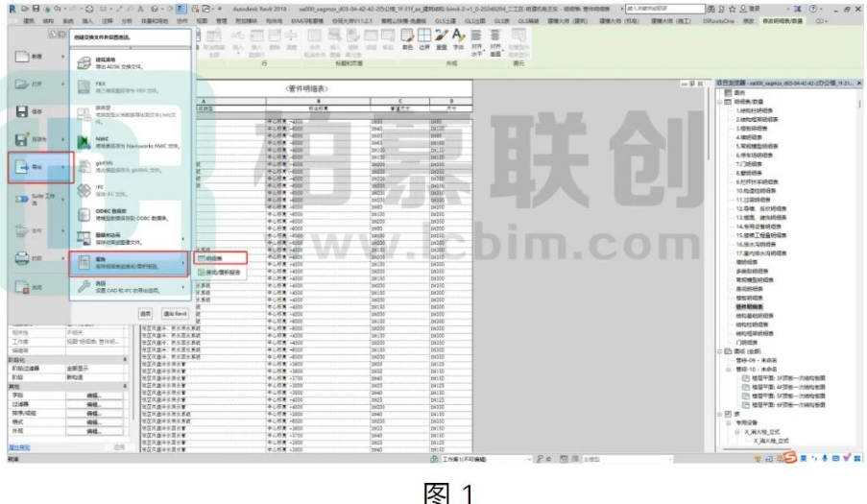Select Schedule in the Reports submenu
This screenshot has width=867, height=504.
220,258
